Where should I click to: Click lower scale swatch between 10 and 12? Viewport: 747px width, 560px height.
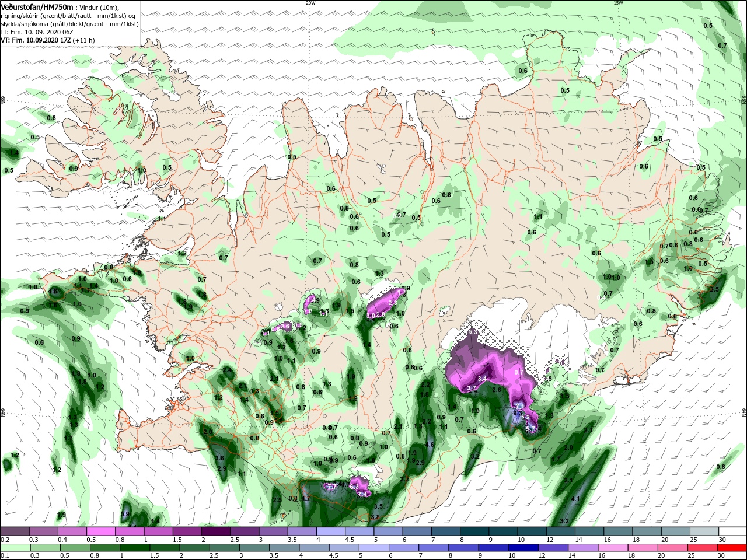pyautogui.click(x=522, y=547)
